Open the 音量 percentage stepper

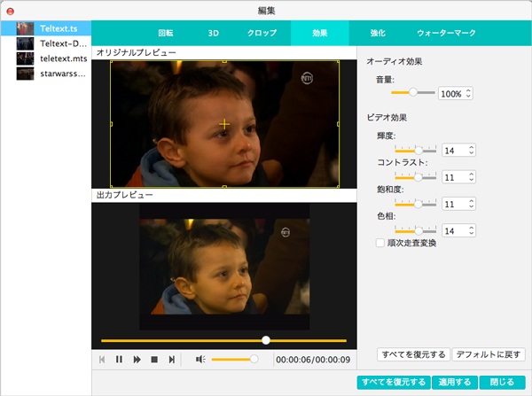(x=468, y=93)
